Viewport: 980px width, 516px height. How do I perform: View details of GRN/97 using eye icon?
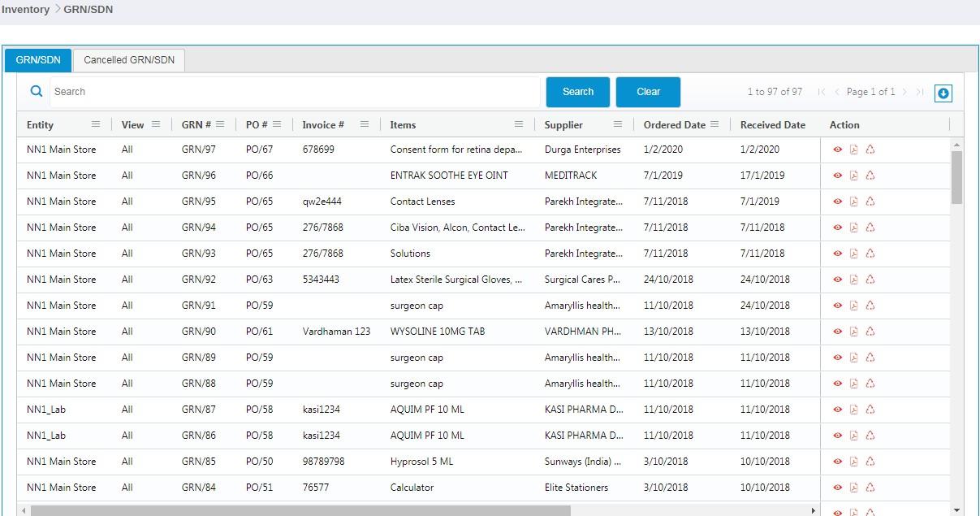click(x=838, y=150)
